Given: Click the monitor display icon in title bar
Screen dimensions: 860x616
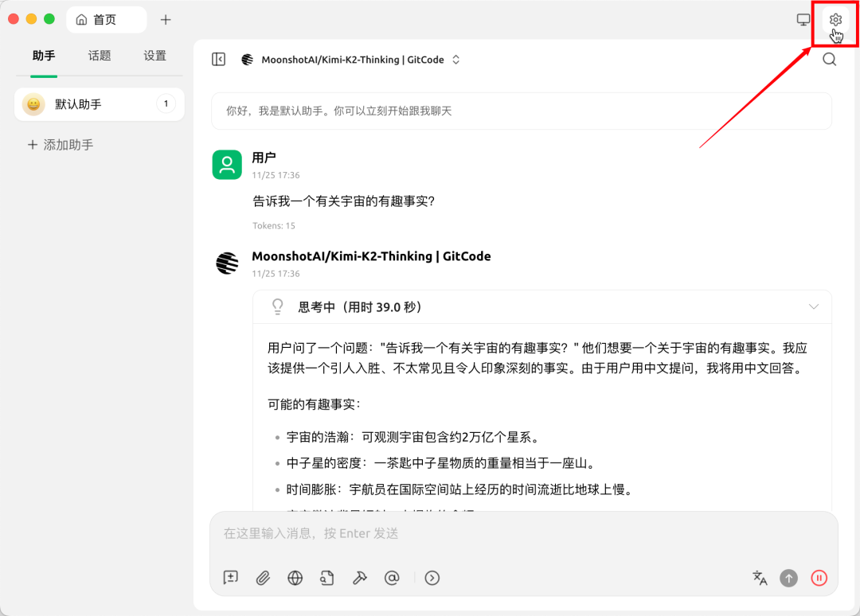Looking at the screenshot, I should pos(803,20).
